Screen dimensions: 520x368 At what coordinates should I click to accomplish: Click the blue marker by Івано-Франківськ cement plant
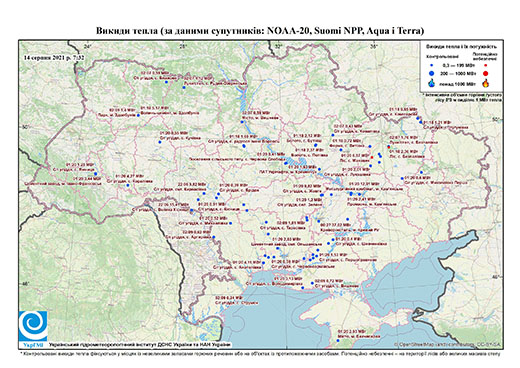point(95,174)
